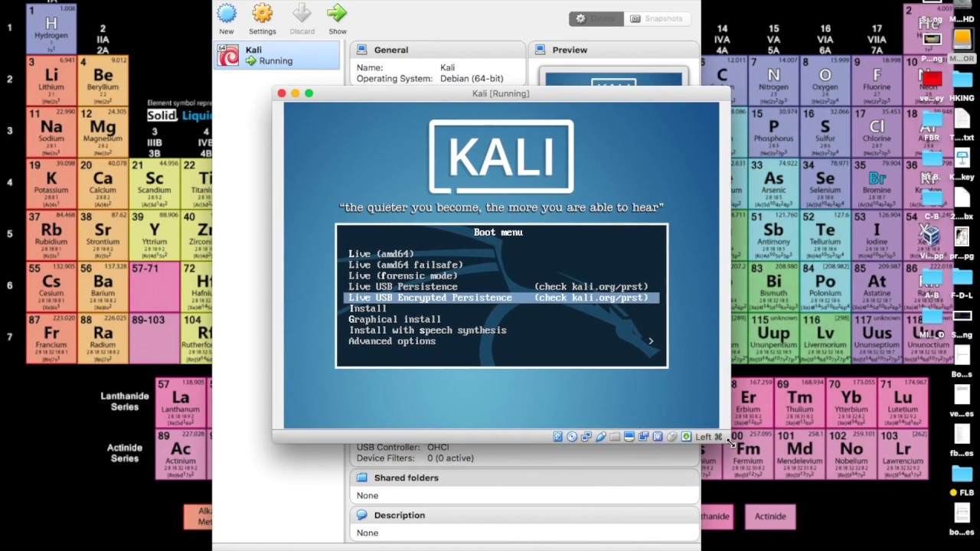Screen dimensions: 980x551
Task: Choose the plain Install boot entry
Action: pyautogui.click(x=367, y=308)
